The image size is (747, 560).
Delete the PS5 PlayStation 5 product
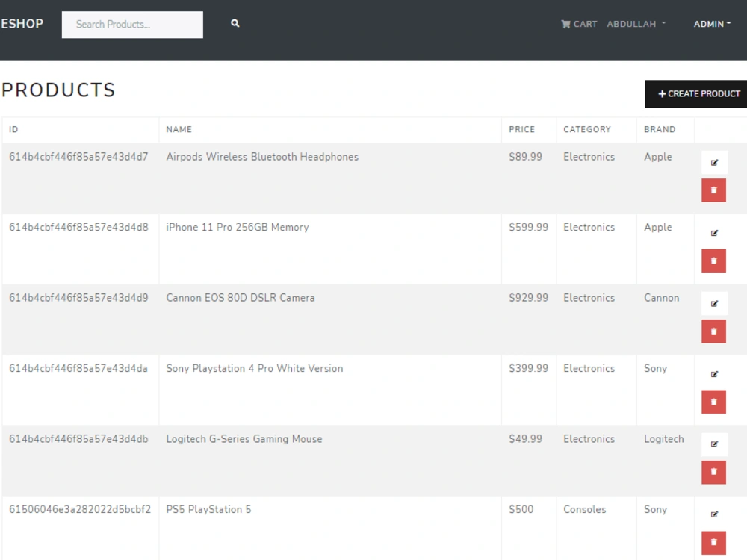pos(713,543)
